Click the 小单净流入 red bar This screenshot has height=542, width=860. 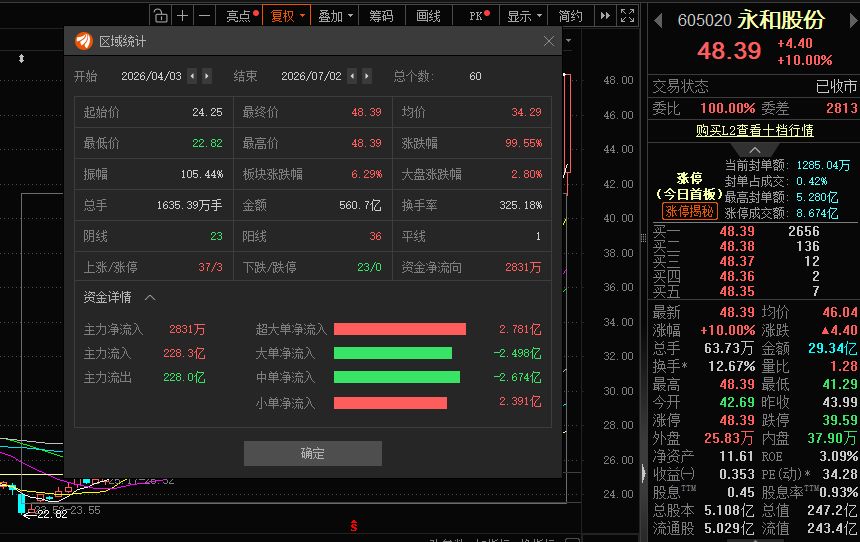391,403
